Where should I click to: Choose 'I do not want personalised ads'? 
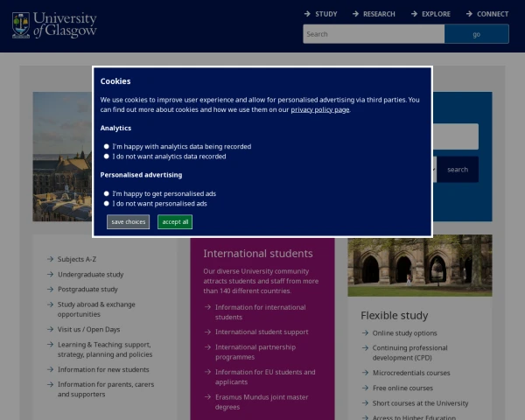click(x=107, y=204)
